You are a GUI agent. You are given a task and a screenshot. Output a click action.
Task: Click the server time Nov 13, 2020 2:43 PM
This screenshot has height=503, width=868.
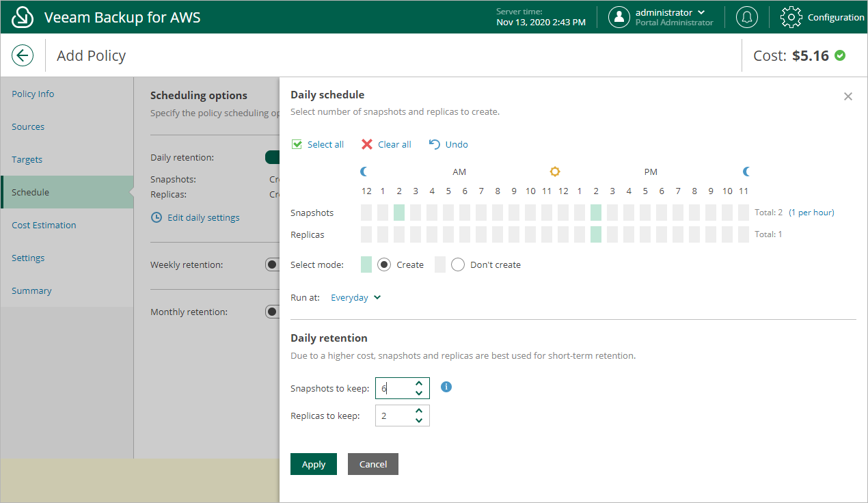pos(541,23)
